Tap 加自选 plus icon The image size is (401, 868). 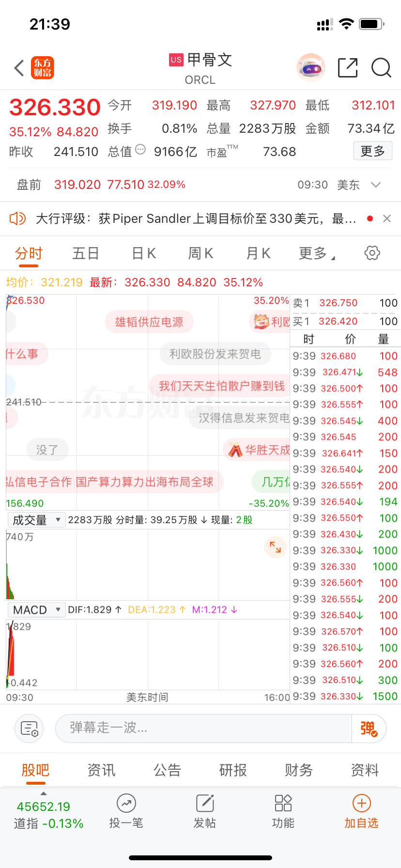(x=361, y=804)
